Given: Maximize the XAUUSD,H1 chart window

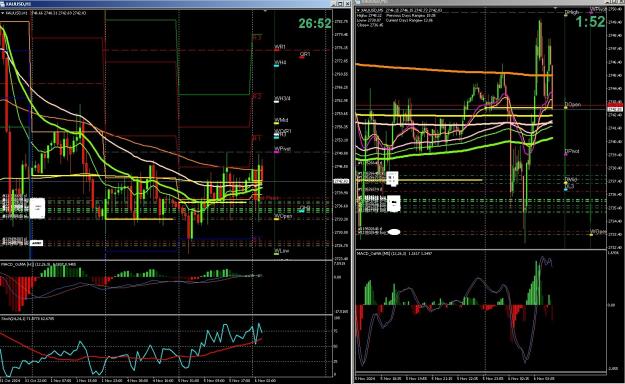Looking at the screenshot, I should click(x=341, y=4).
